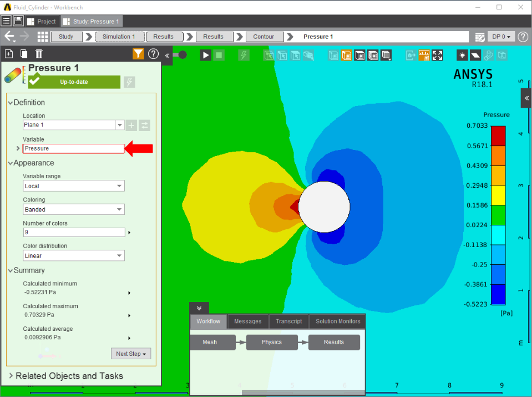Collapse the bottom workflow panel chevron
The height and width of the screenshot is (397, 532).
(199, 308)
